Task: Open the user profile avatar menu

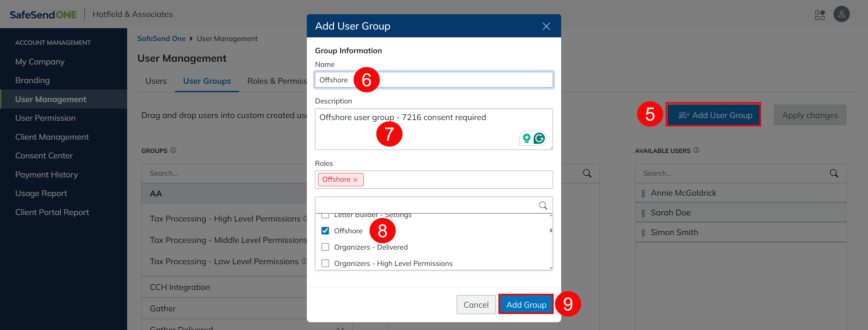Action: tap(841, 14)
